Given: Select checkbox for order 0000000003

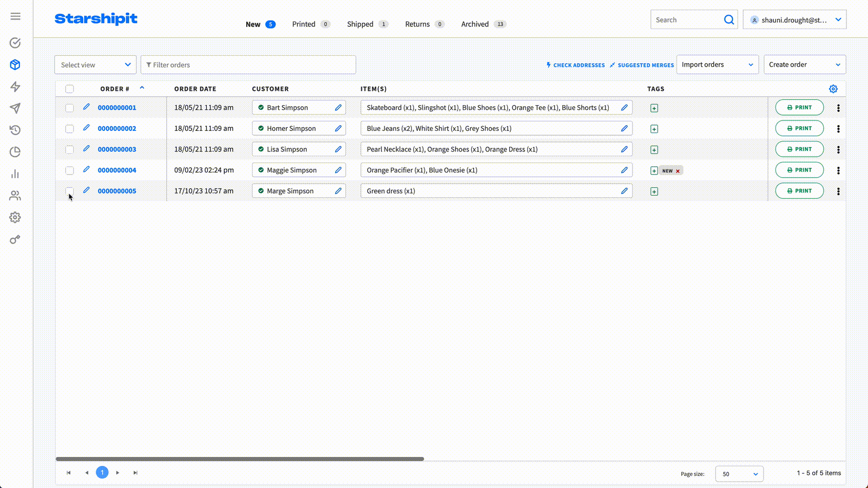Looking at the screenshot, I should tap(69, 150).
